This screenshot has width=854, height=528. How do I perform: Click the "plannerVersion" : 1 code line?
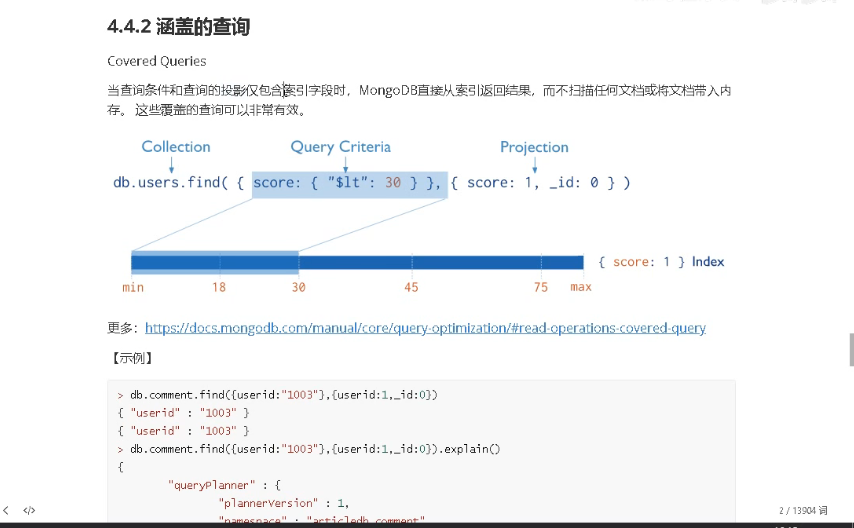coord(283,503)
